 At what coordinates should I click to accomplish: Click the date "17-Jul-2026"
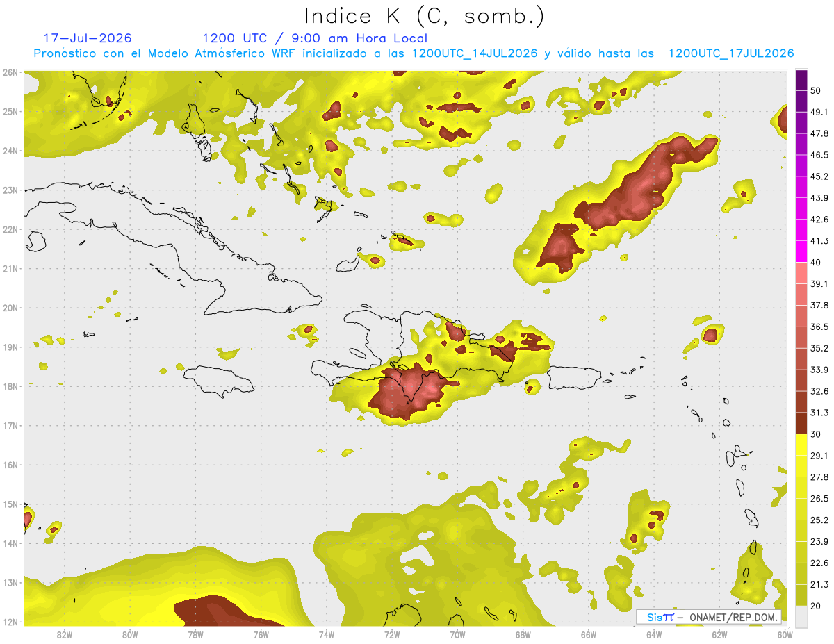pyautogui.click(x=87, y=38)
